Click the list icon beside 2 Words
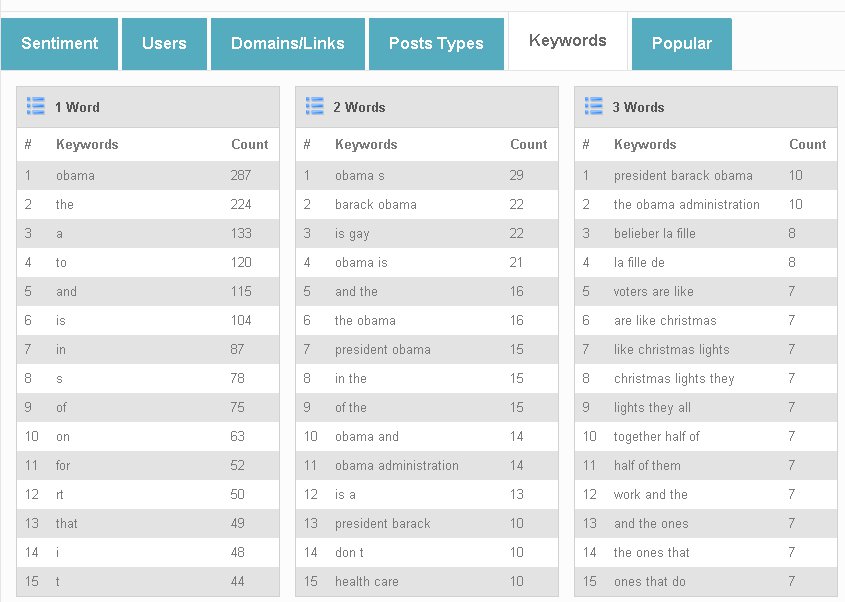The height and width of the screenshot is (602, 845). tap(315, 106)
